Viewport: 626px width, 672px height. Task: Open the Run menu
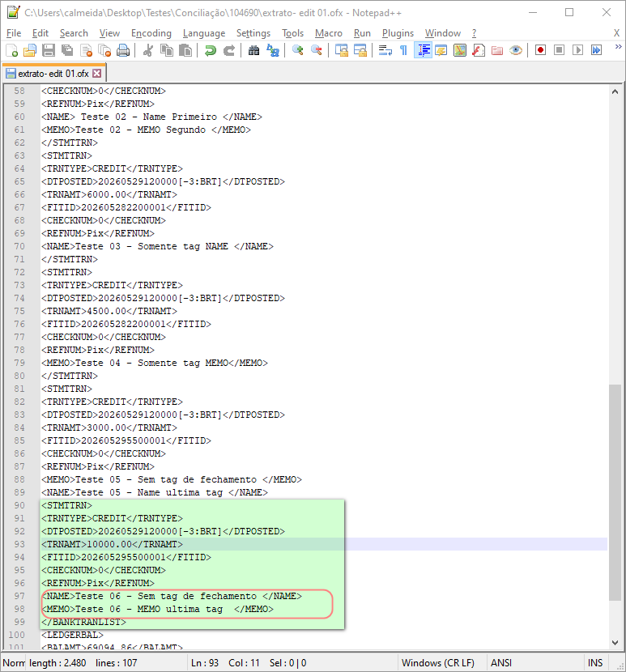[362, 33]
